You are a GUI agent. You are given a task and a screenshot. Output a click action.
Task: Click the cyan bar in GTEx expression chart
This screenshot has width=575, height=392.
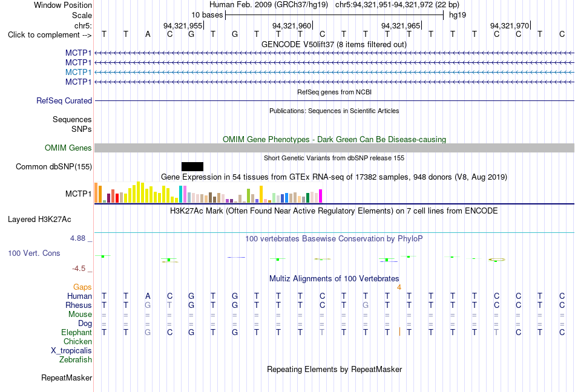pyautogui.click(x=181, y=194)
